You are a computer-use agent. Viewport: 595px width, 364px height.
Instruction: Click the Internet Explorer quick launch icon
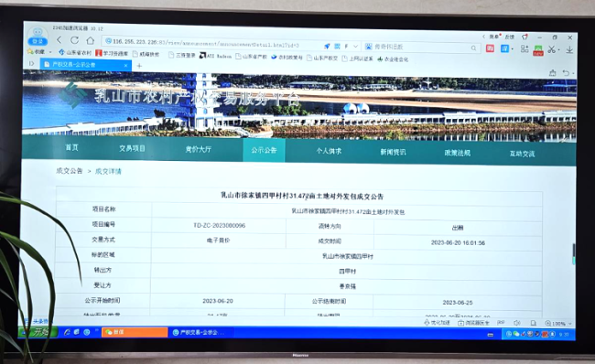pyautogui.click(x=67, y=332)
